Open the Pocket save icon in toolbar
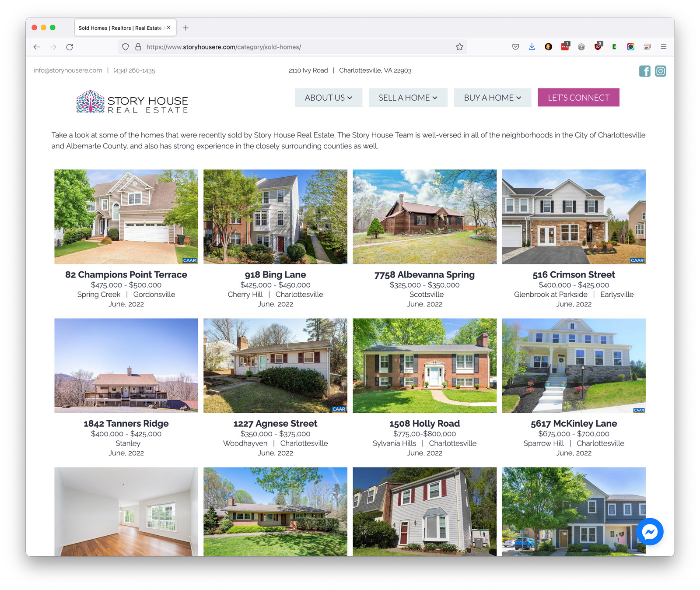Viewport: 700px width, 590px height. click(x=516, y=47)
